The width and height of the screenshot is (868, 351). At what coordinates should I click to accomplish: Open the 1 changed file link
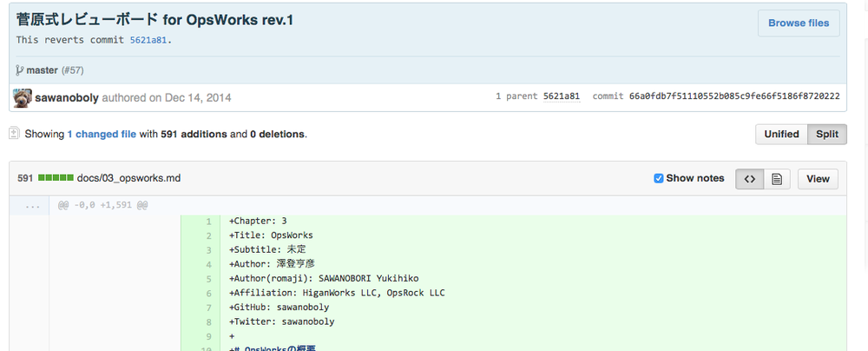pos(102,134)
